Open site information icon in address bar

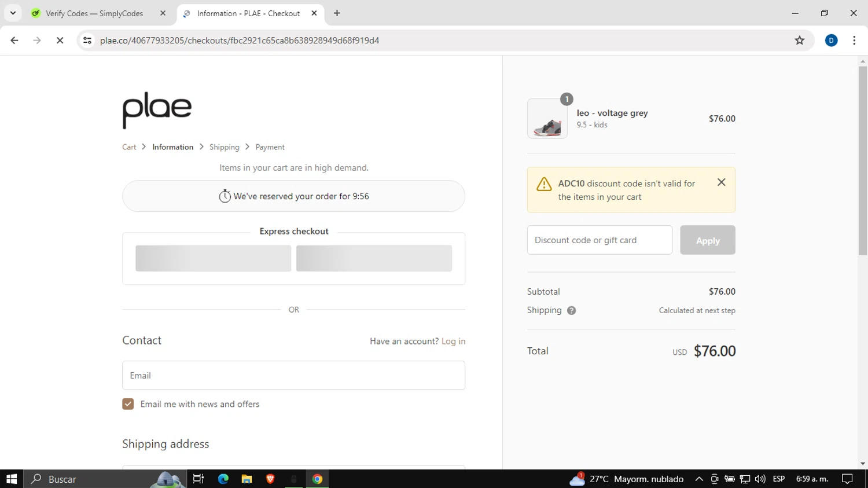pyautogui.click(x=87, y=41)
